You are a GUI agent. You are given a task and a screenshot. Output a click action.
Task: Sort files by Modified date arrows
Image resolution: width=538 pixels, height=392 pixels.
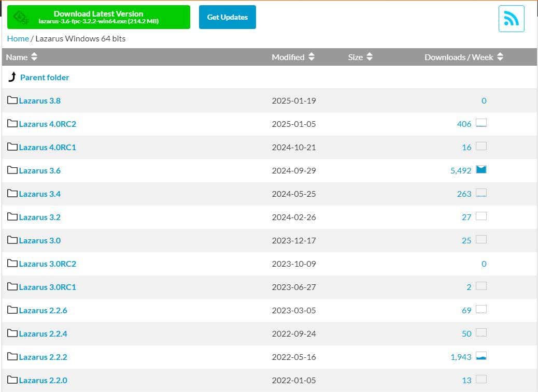click(312, 57)
